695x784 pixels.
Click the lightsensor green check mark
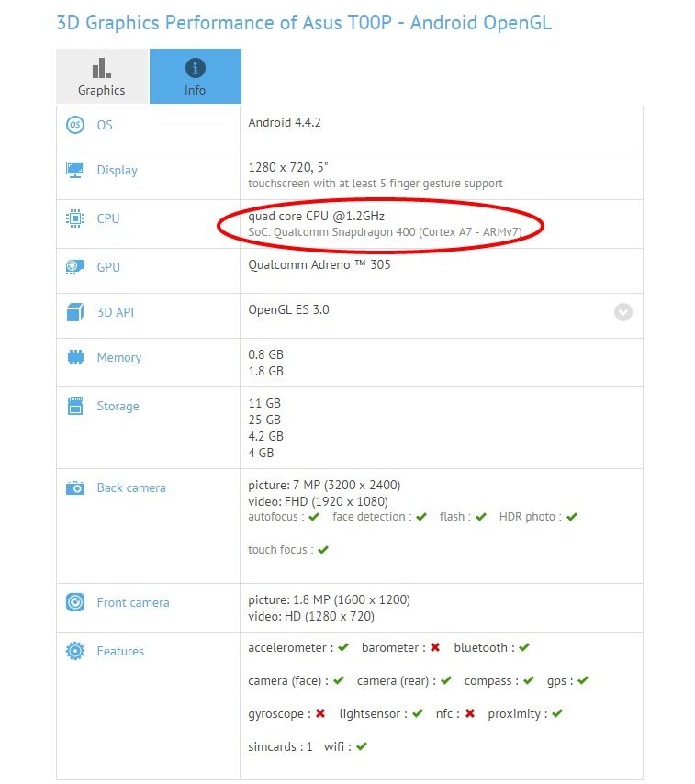click(x=418, y=713)
